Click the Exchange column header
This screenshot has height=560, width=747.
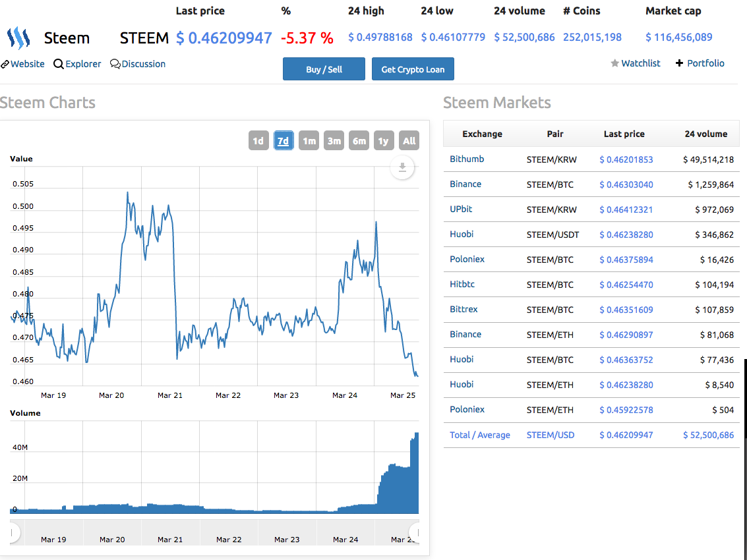click(x=482, y=134)
